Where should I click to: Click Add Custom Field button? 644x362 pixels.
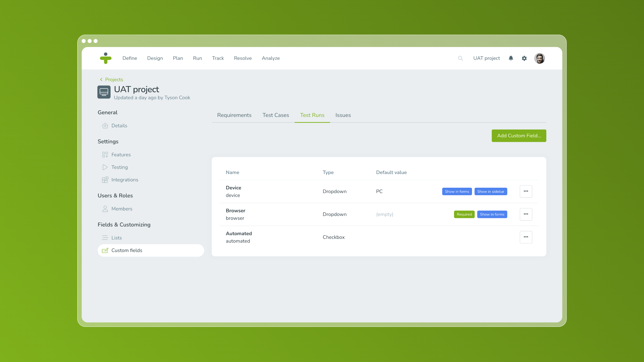point(519,136)
